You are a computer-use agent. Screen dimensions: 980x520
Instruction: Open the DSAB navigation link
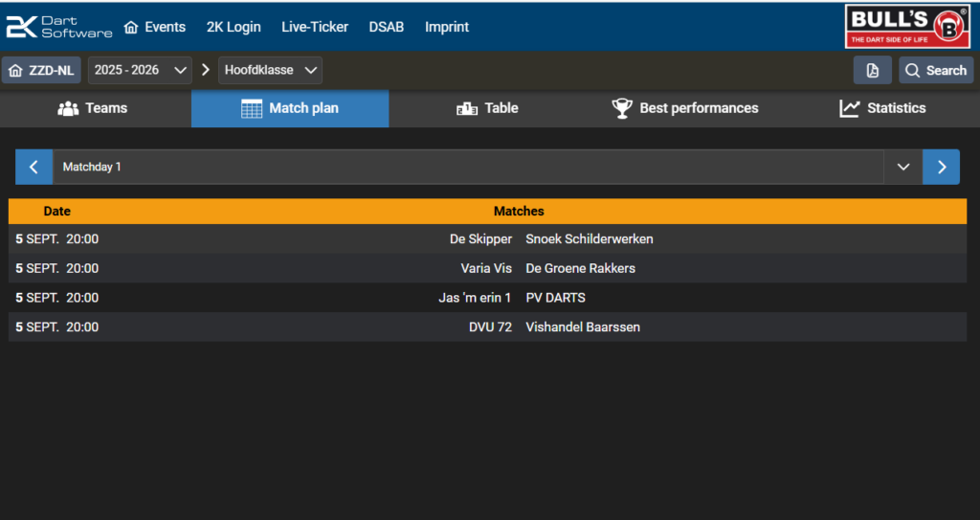(x=387, y=27)
